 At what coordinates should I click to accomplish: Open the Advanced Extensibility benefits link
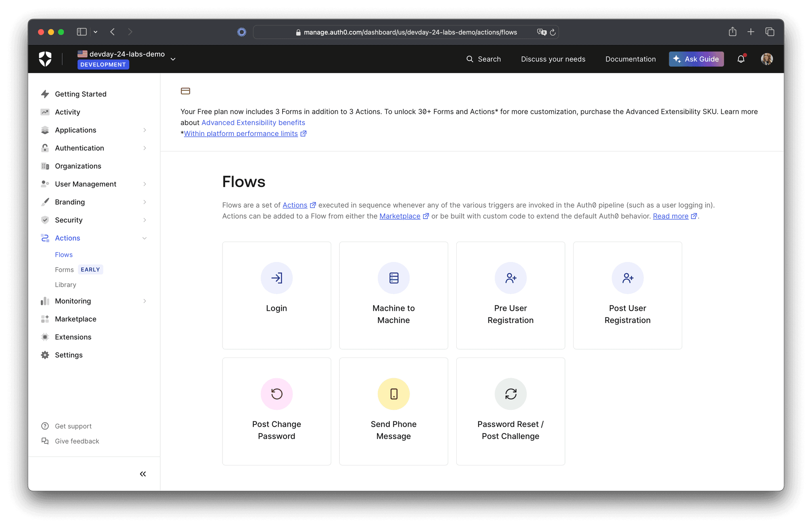(253, 122)
